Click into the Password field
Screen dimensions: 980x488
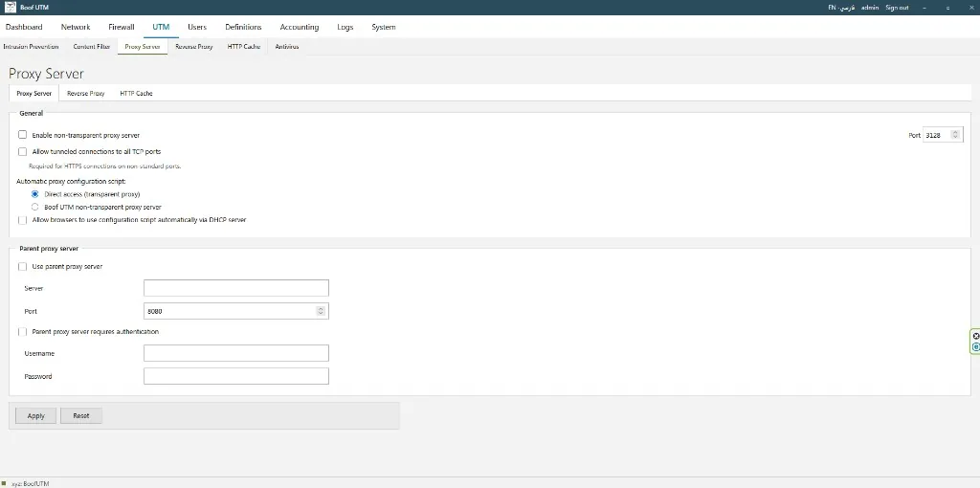236,376
